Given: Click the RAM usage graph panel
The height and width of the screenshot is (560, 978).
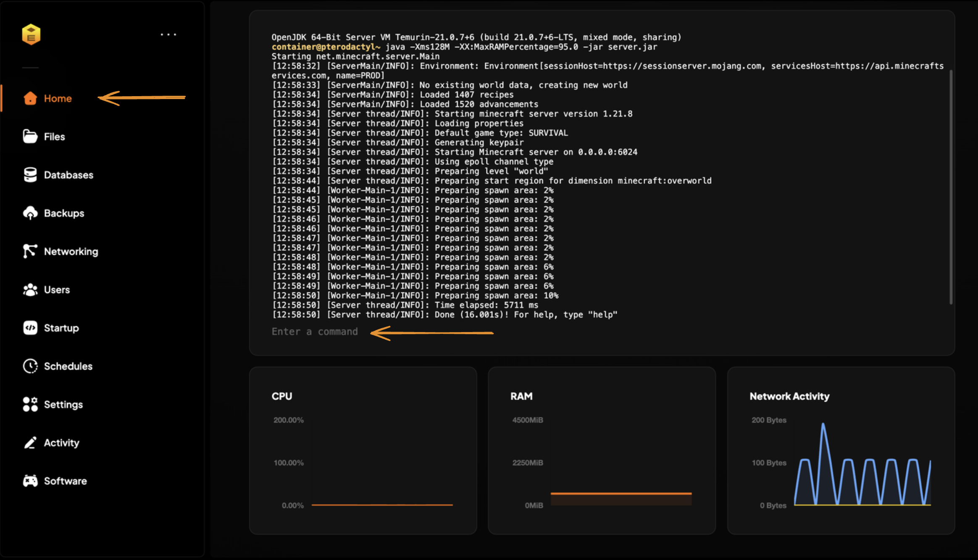Looking at the screenshot, I should 602,451.
